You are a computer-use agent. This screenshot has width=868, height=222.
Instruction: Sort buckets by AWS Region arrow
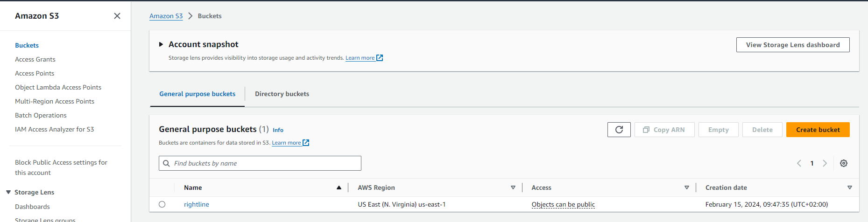(513, 187)
